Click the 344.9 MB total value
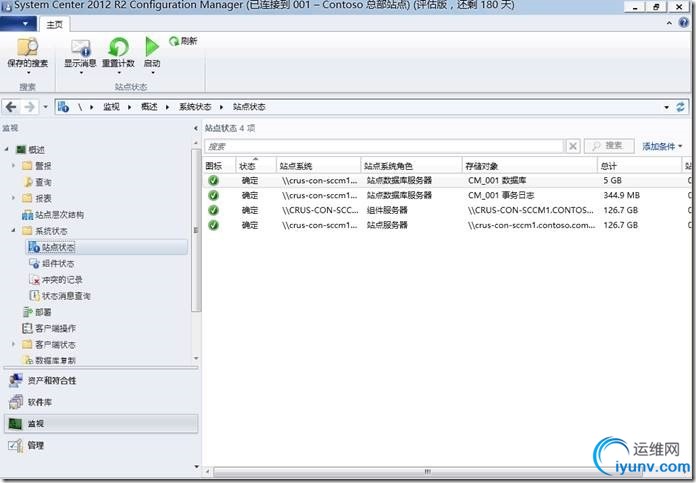This screenshot has width=696, height=483. 621,195
